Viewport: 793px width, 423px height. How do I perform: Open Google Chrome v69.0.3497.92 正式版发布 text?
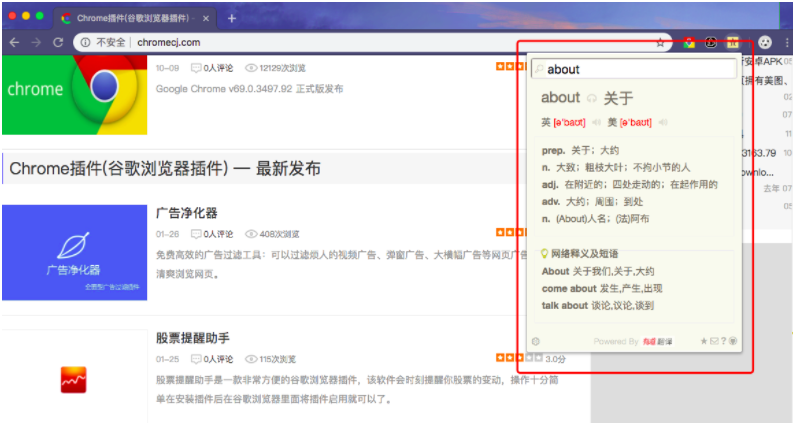(x=249, y=89)
